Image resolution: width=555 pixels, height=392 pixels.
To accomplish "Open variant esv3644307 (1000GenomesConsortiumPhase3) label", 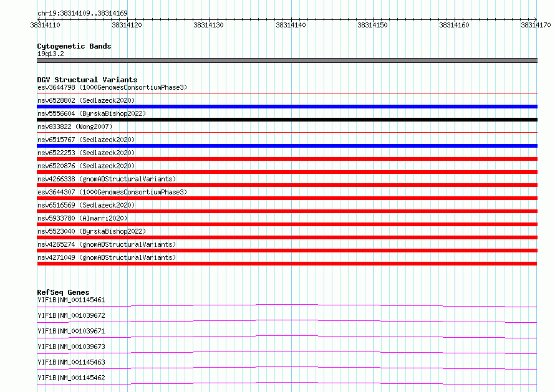I will pyautogui.click(x=112, y=192).
